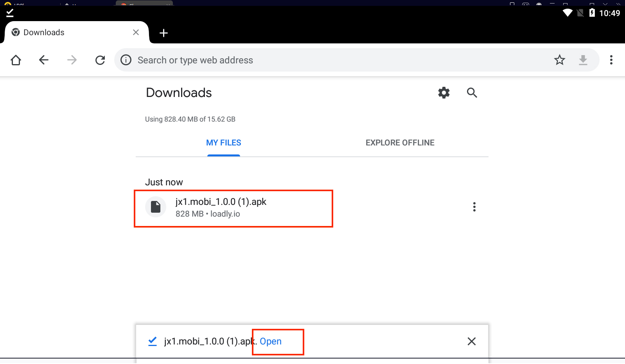Open a new tab with plus button
Viewport: 625px width, 364px height.
pyautogui.click(x=164, y=33)
